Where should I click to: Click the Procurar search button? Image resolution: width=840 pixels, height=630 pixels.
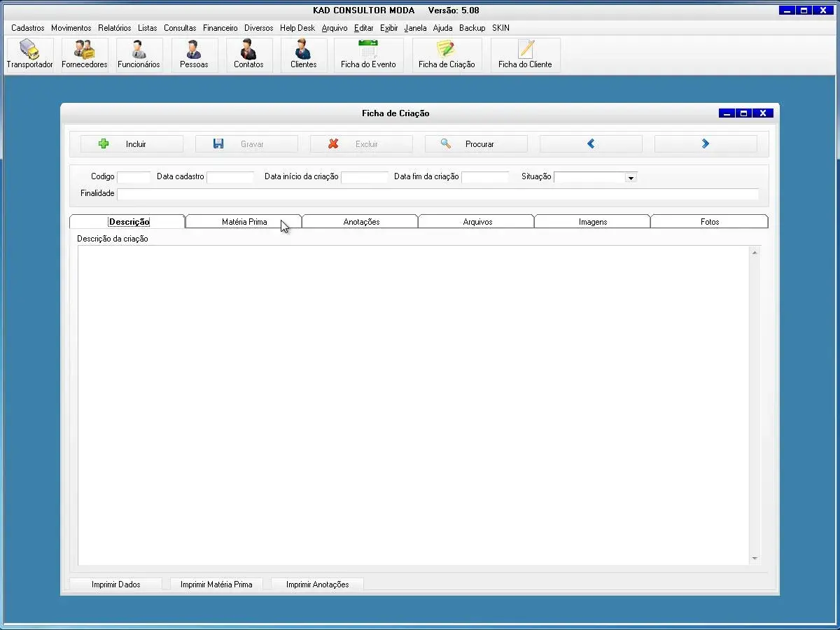click(x=476, y=144)
